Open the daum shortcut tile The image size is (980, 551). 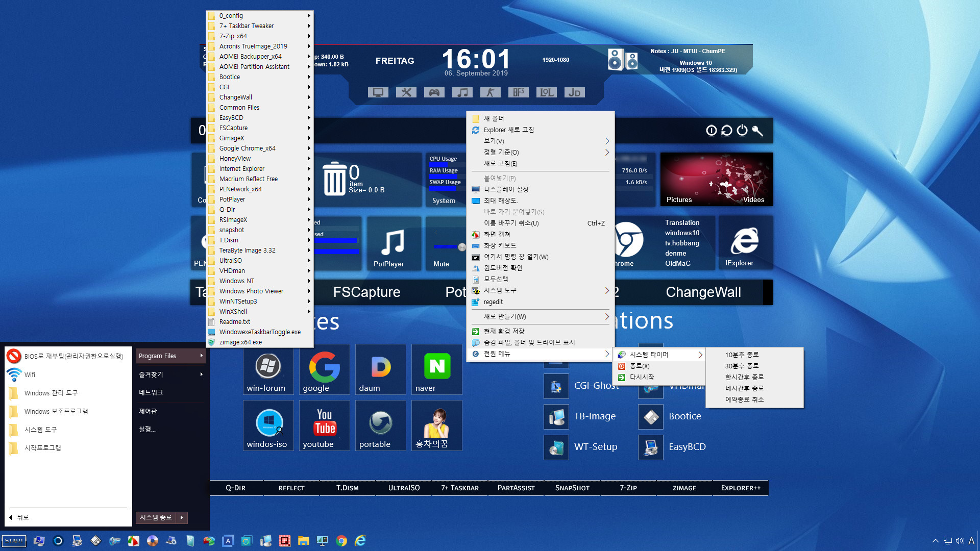(380, 370)
